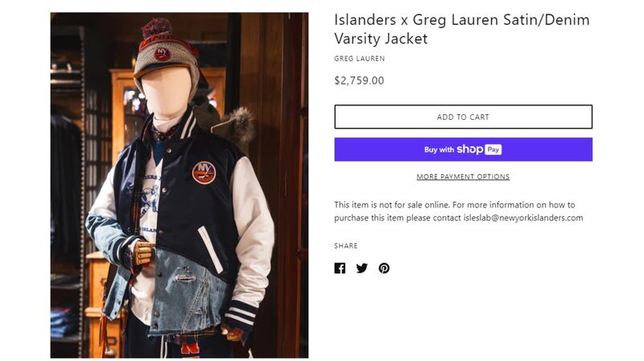Click the shop wordmark in purple button
The image size is (644, 361).
pos(470,149)
